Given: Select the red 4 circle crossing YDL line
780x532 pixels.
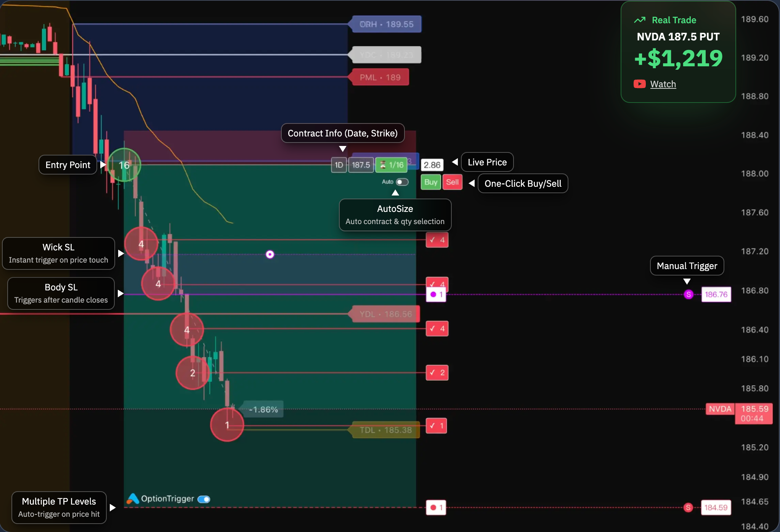Looking at the screenshot, I should 187,330.
